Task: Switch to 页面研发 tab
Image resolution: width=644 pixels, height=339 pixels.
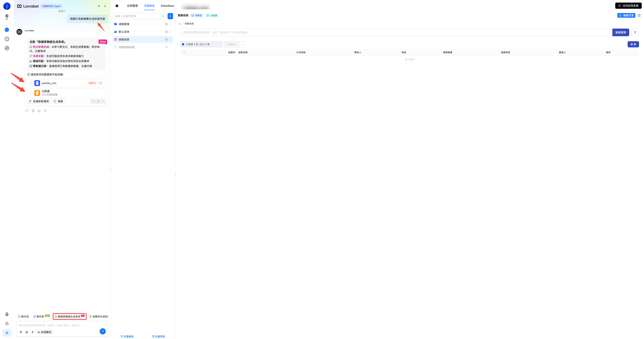Action: 149,6
